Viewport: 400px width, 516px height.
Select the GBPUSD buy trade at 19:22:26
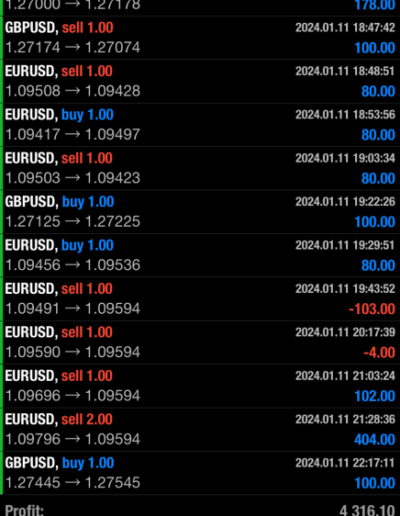click(200, 212)
